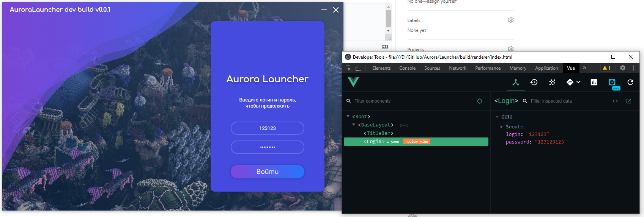This screenshot has height=217, width=644.
Task: Select the TitleBar component in tree
Action: click(378, 133)
